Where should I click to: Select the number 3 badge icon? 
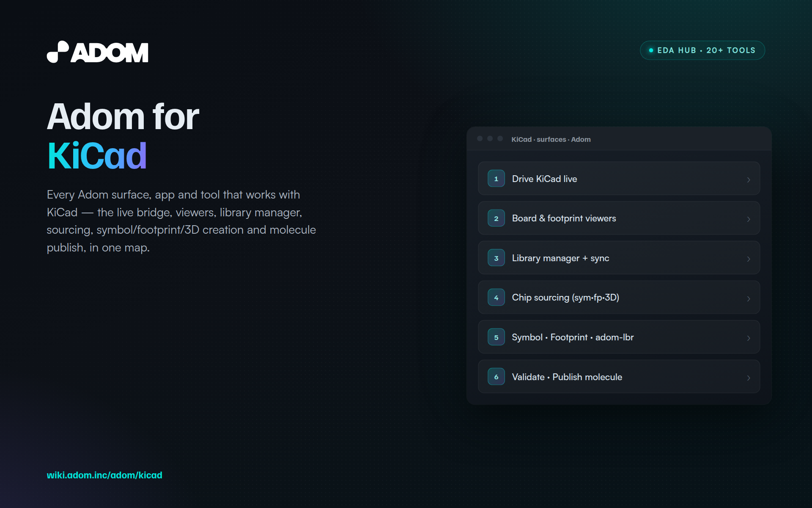coord(496,258)
